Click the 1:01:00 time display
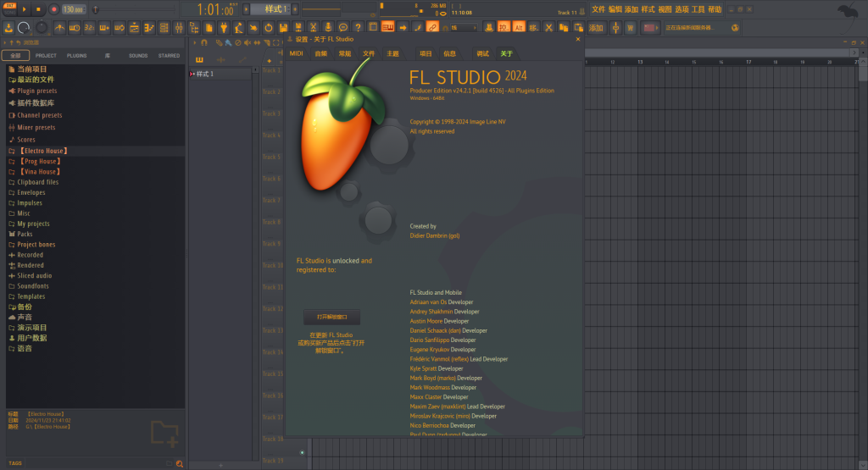Viewport: 868px width, 470px height. pos(216,9)
